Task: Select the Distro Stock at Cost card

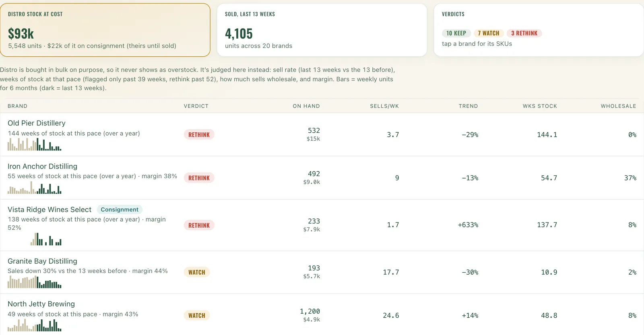Action: point(105,30)
